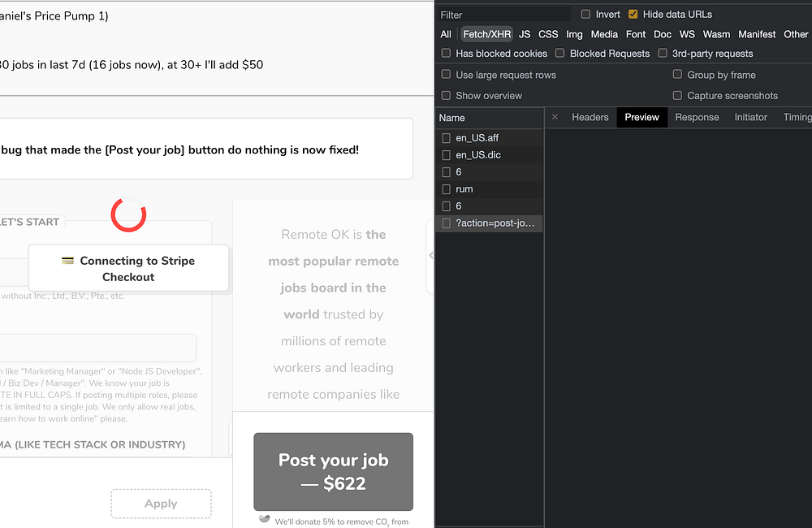
Task: Enable Blocked Requests filter
Action: point(559,53)
